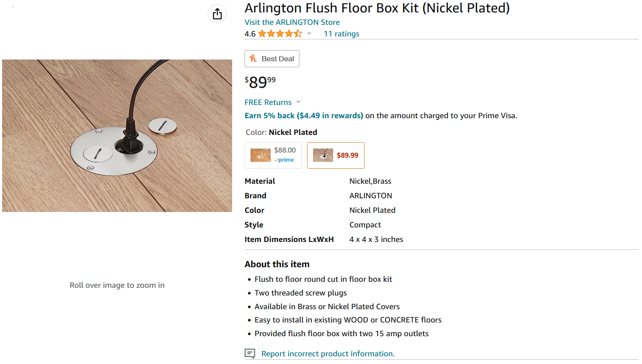Select the $88.00 brass color option
642x364 pixels.
tap(273, 155)
